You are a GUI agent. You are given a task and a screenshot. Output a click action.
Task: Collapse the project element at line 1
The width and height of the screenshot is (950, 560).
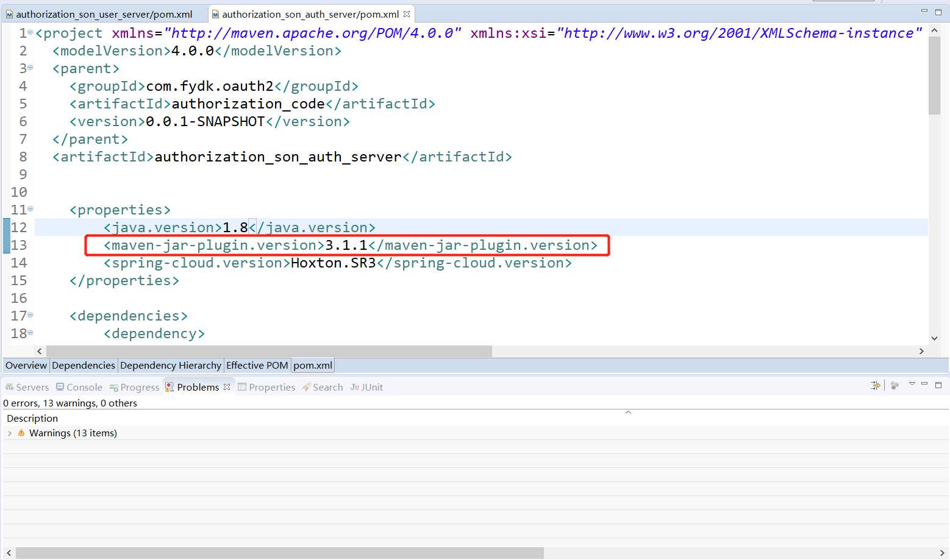coord(30,32)
